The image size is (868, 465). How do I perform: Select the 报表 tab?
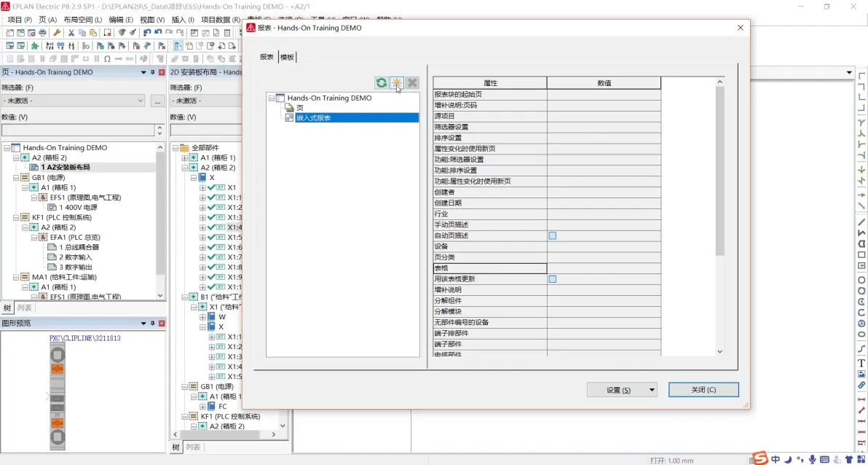[x=267, y=57]
